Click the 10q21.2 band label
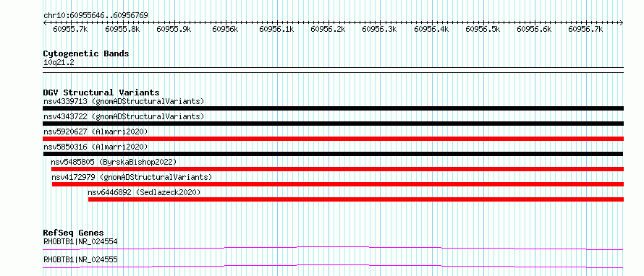The width and height of the screenshot is (644, 276). [x=59, y=63]
